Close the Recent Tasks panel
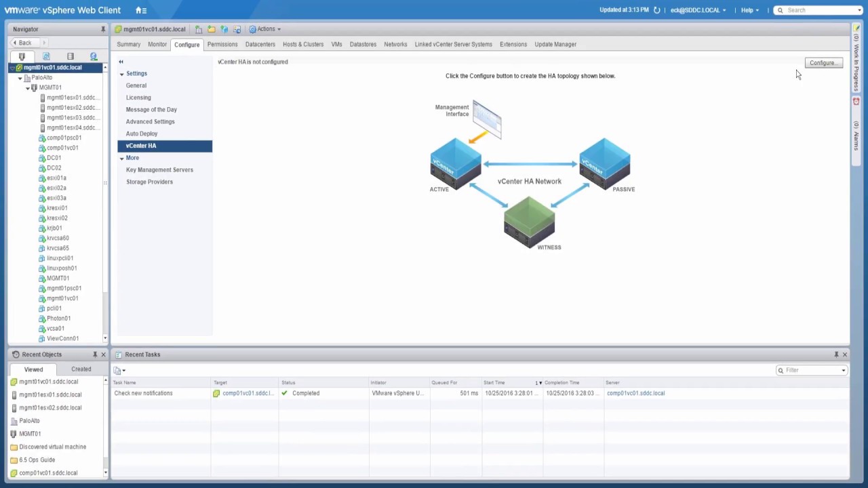 click(x=844, y=354)
